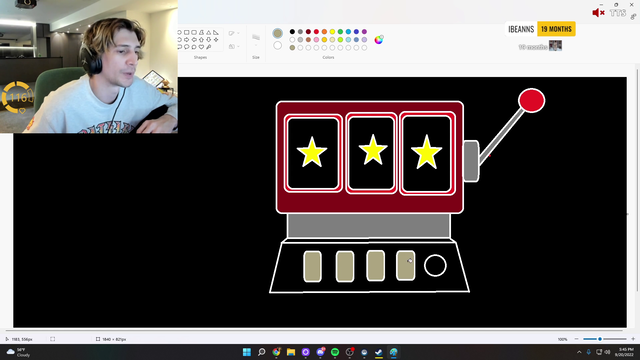Open the Paint app taskbar icon
The width and height of the screenshot is (640, 360).
(x=393, y=352)
